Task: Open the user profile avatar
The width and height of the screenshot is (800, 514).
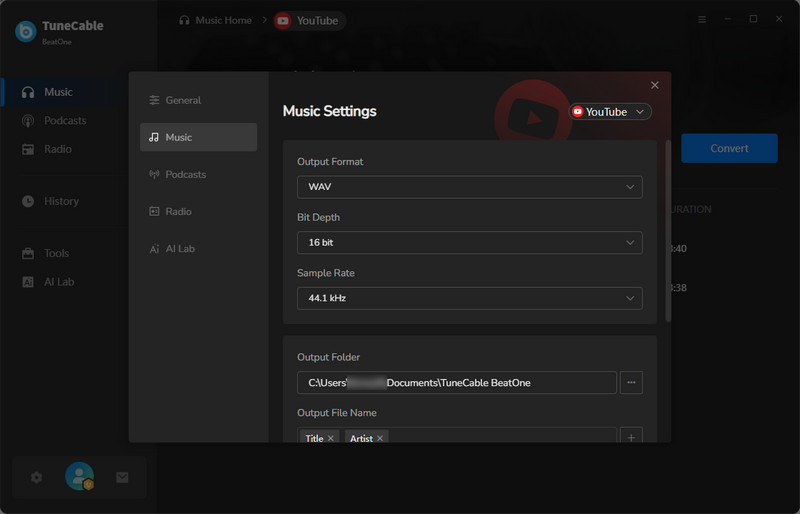Action: 80,476
